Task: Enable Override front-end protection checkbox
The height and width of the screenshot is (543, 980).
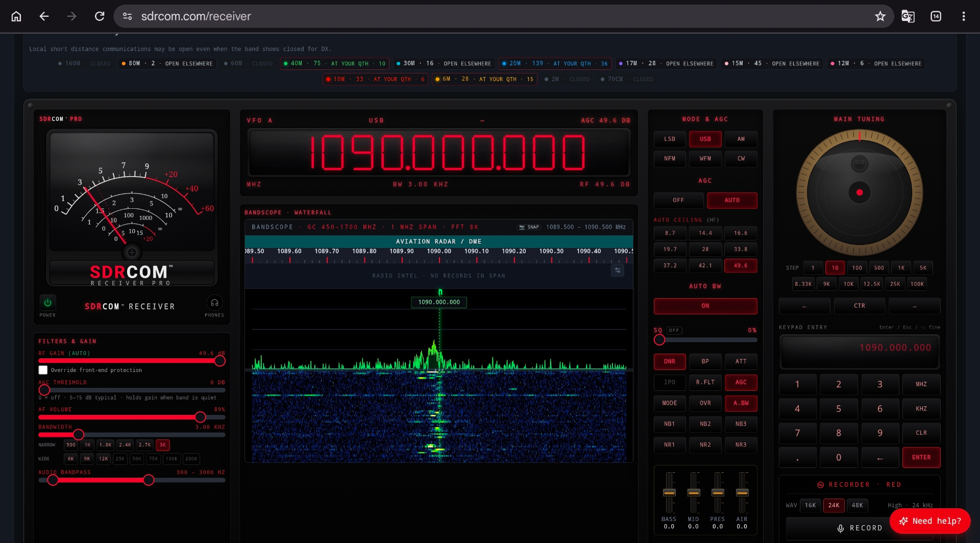Action: click(43, 370)
